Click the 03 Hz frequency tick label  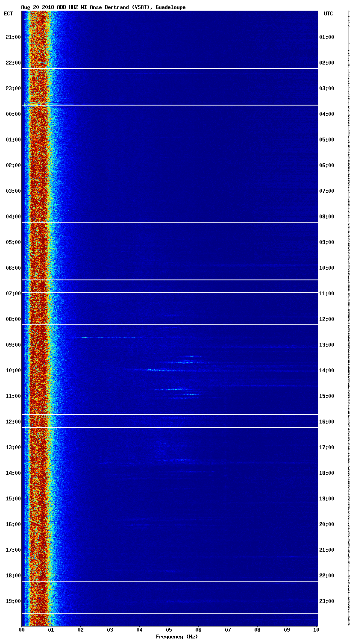point(110,630)
